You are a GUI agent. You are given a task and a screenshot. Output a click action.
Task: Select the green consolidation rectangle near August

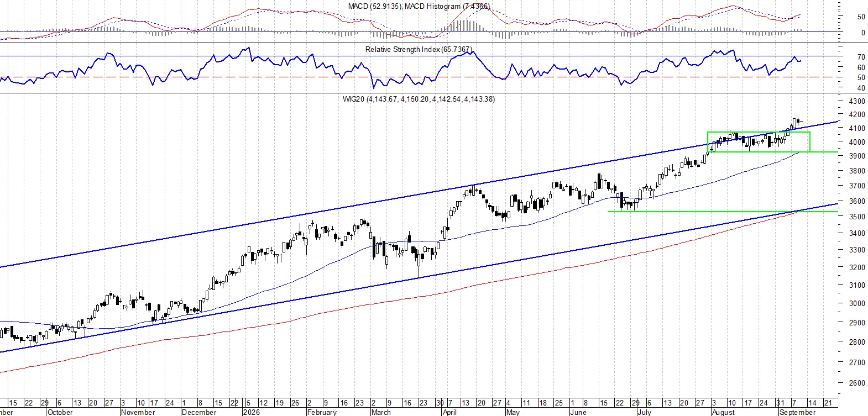coord(759,142)
